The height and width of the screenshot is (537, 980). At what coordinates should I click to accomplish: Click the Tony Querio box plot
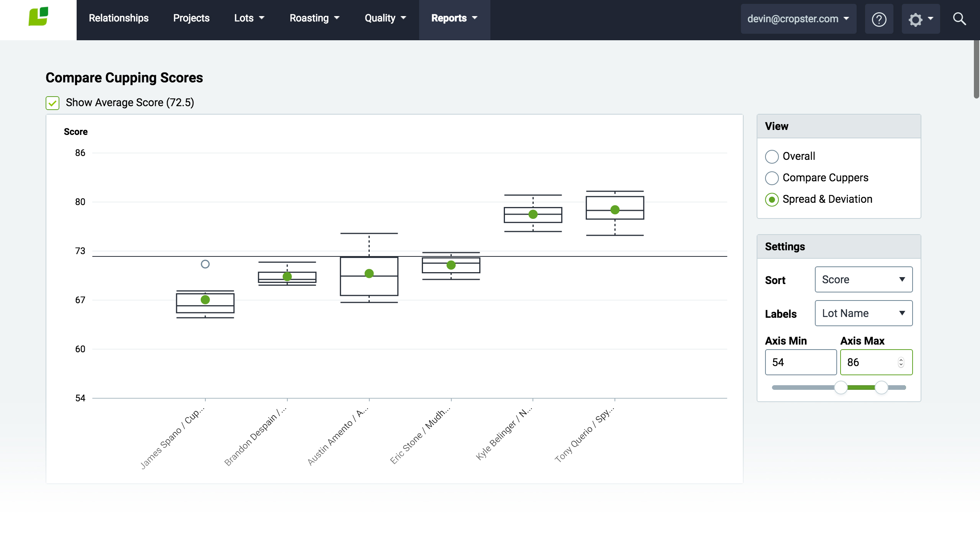tap(615, 213)
